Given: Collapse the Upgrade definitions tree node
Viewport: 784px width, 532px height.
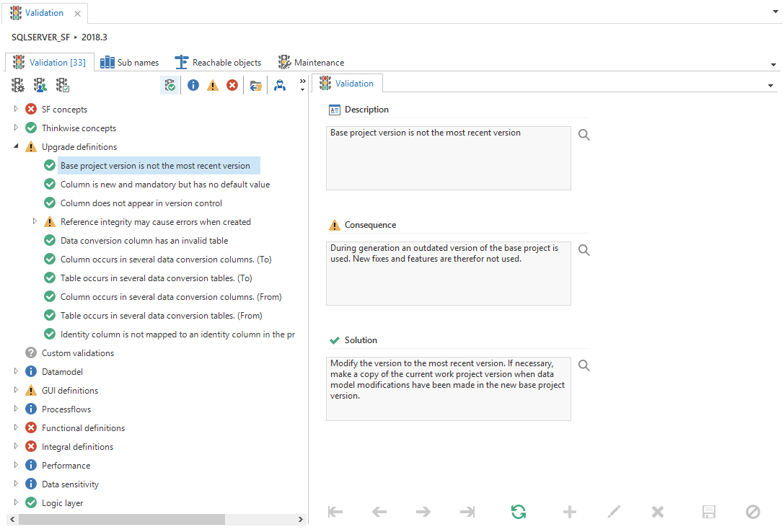Looking at the screenshot, I should [x=16, y=146].
